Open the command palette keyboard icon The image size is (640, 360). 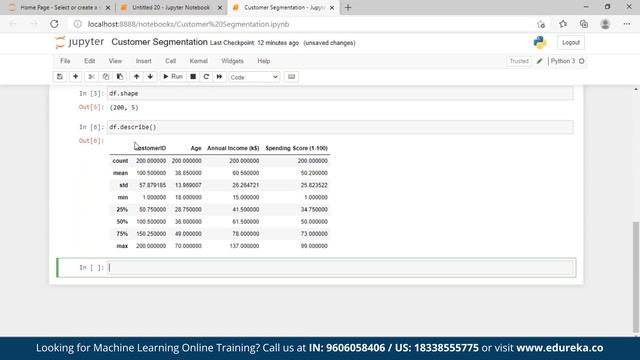coord(291,77)
